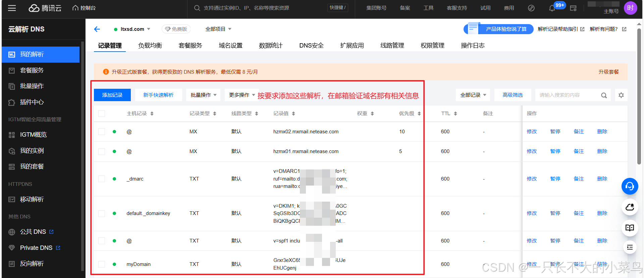Image resolution: width=644 pixels, height=278 pixels.
Task: Click 备注 for hzmx01 MX record
Action: point(579,151)
